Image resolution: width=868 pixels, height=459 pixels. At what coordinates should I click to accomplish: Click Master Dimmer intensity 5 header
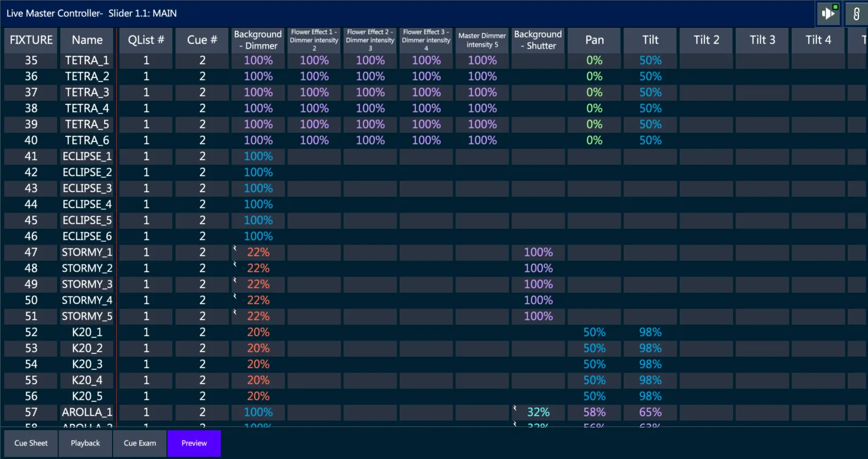[x=482, y=40]
